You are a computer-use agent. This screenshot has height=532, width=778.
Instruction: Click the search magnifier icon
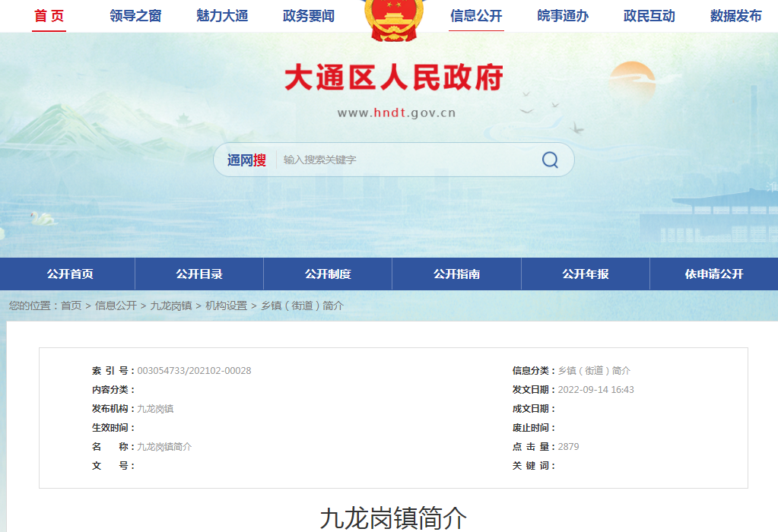(550, 160)
